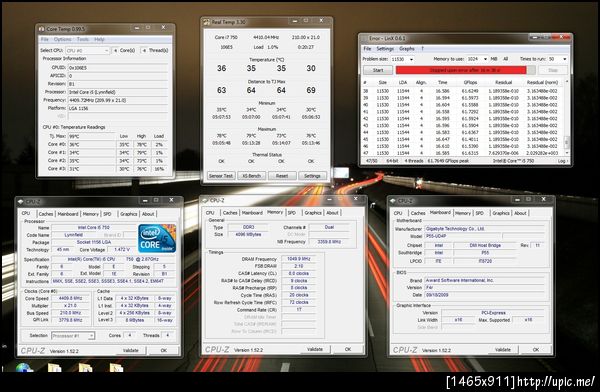The image size is (600, 392).
Task: Click the GFlops column header in LinX
Action: coord(470,82)
